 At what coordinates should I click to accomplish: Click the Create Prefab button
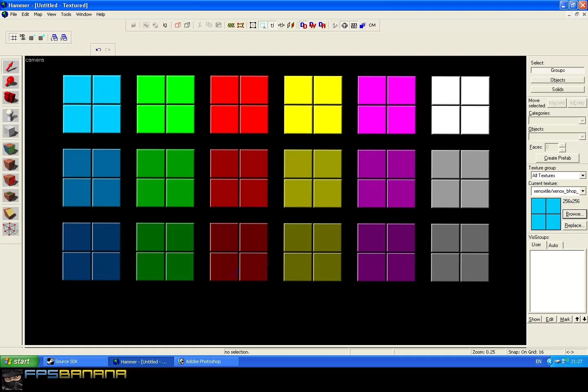pyautogui.click(x=557, y=158)
